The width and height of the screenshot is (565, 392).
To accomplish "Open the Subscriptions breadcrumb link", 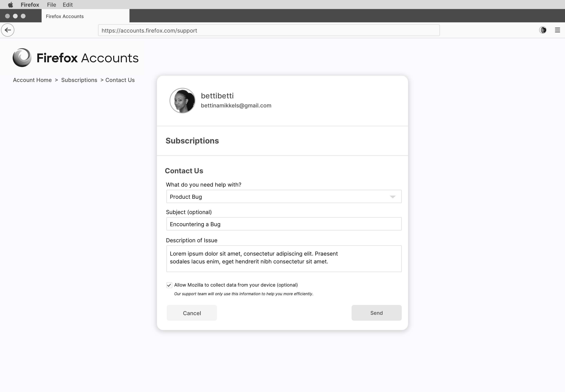I will [x=79, y=80].
